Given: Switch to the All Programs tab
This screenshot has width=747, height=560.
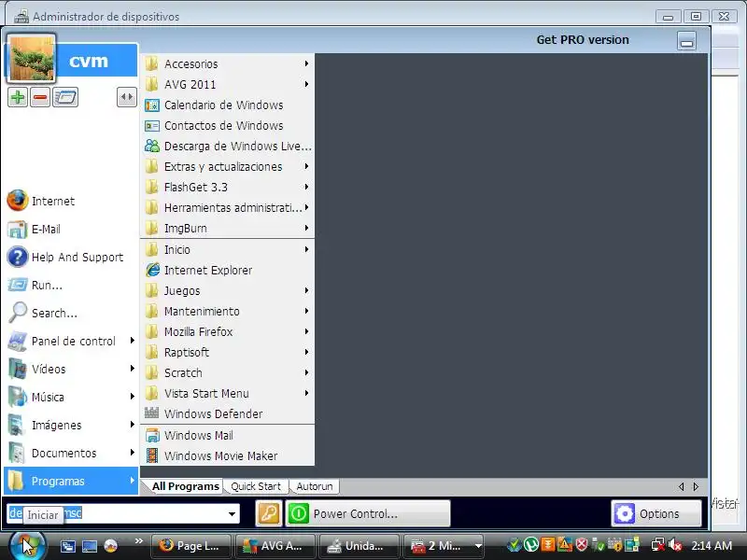Looking at the screenshot, I should coord(185,486).
